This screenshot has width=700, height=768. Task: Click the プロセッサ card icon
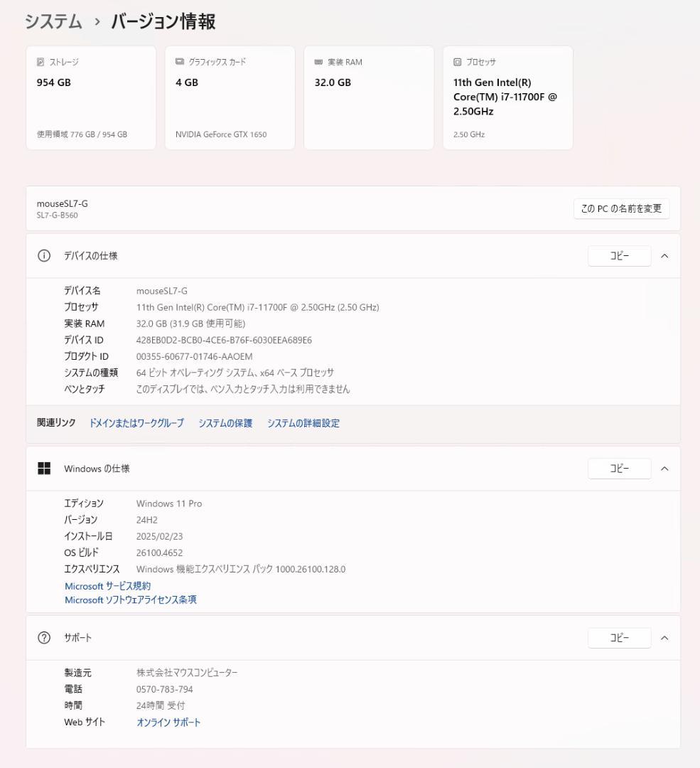pyautogui.click(x=457, y=62)
